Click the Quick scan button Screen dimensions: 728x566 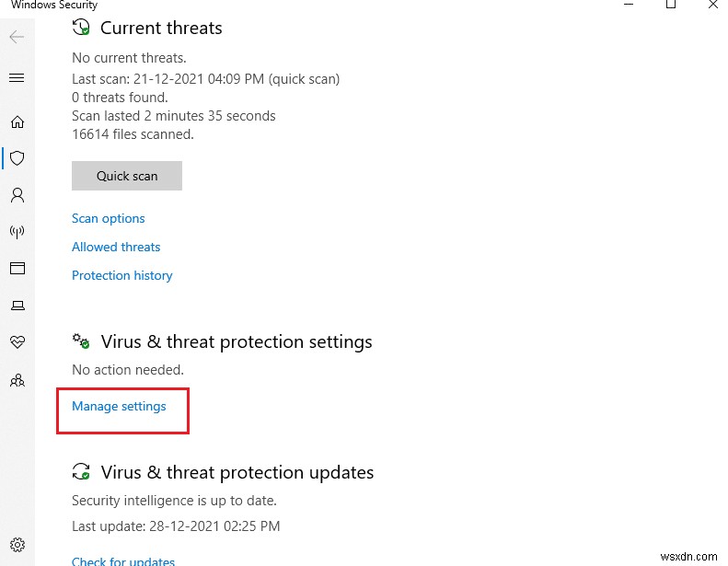tap(127, 176)
